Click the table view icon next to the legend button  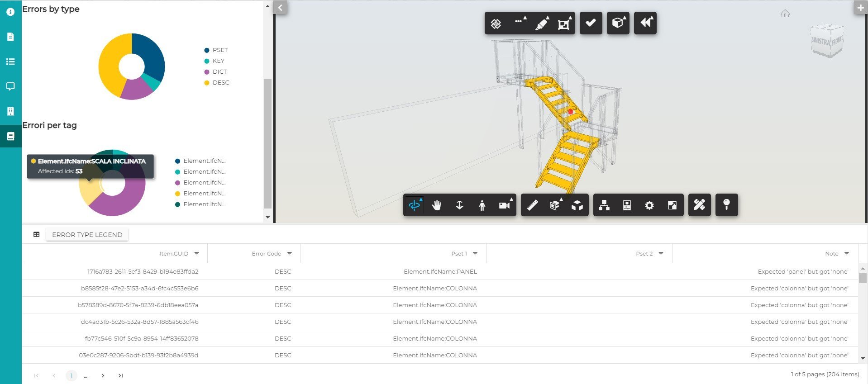tap(36, 234)
